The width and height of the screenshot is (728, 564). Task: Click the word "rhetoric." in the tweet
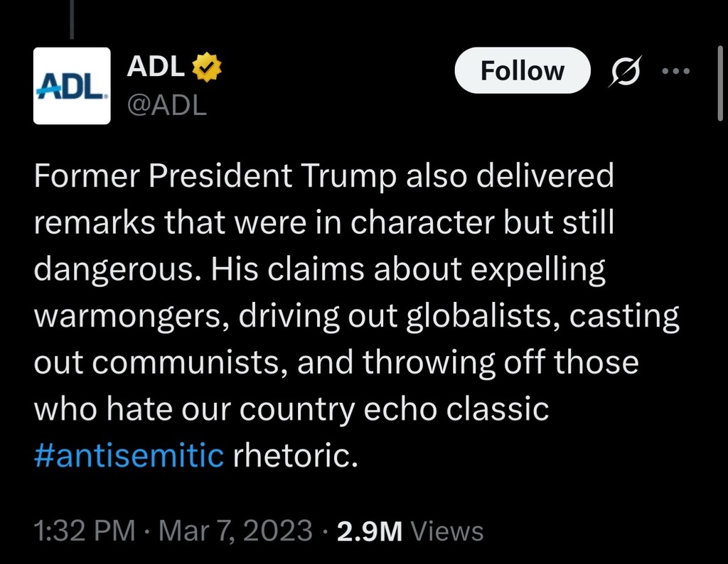(294, 455)
